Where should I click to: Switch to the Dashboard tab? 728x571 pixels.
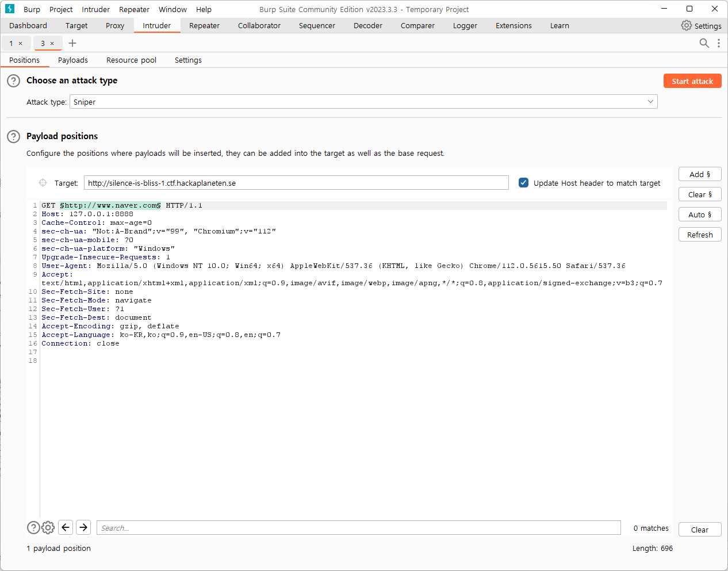click(28, 25)
